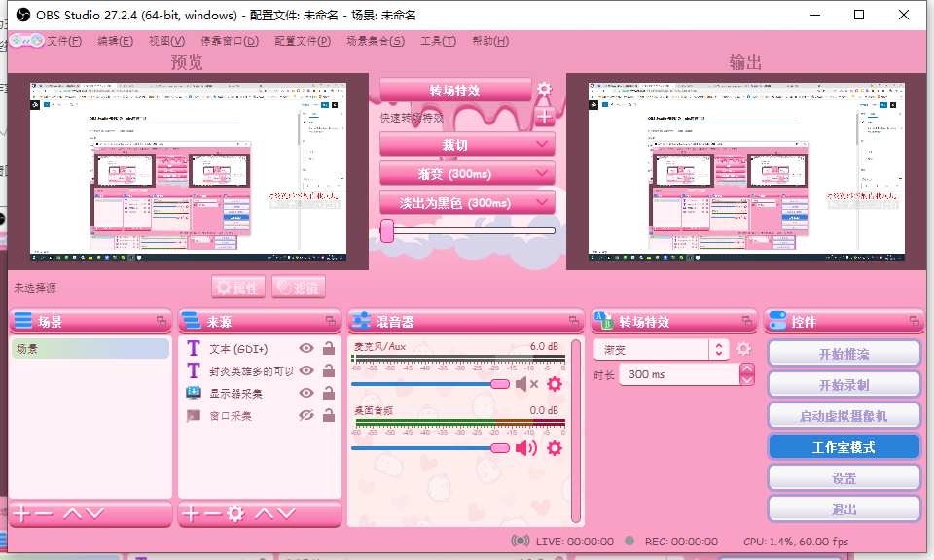Image resolution: width=934 pixels, height=560 pixels.
Task: Click 退出 to exit OBS
Action: (844, 509)
